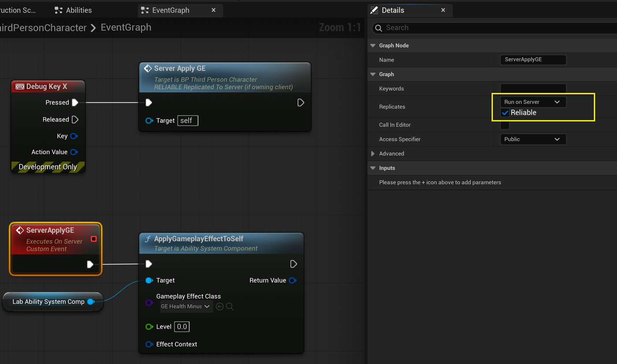Click the Details tab pencil icon
This screenshot has width=617, height=364.
click(x=374, y=10)
